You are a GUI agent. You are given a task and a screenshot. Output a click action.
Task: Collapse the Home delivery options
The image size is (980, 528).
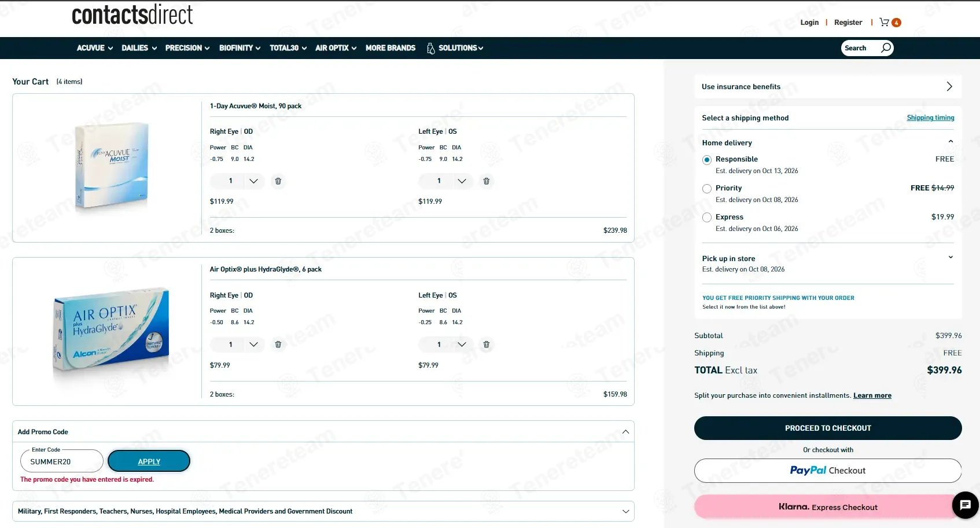click(950, 142)
